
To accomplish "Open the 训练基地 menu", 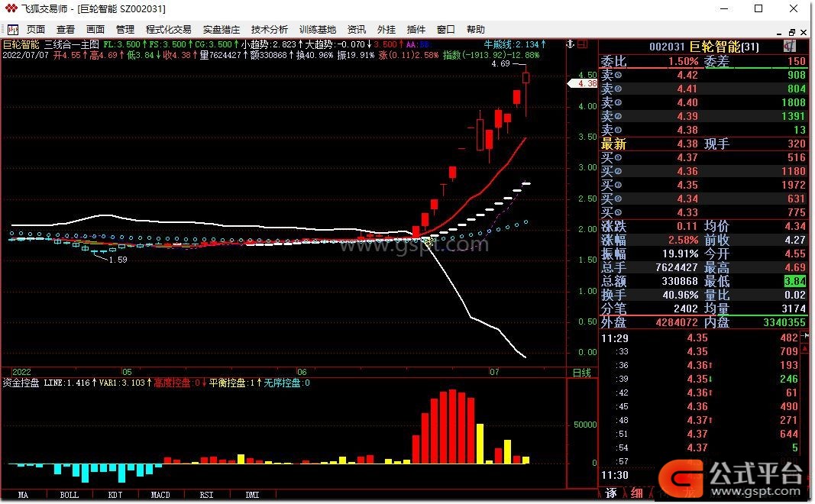I will pyautogui.click(x=318, y=30).
